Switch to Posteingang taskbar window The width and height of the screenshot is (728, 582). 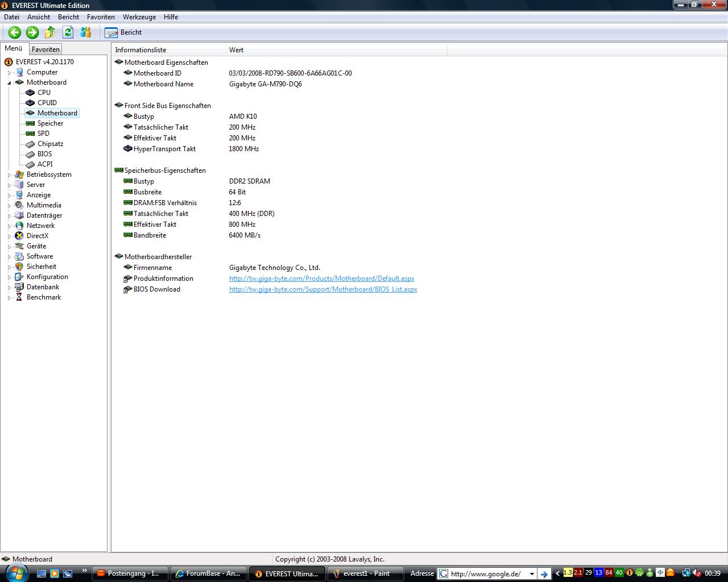[x=131, y=573]
